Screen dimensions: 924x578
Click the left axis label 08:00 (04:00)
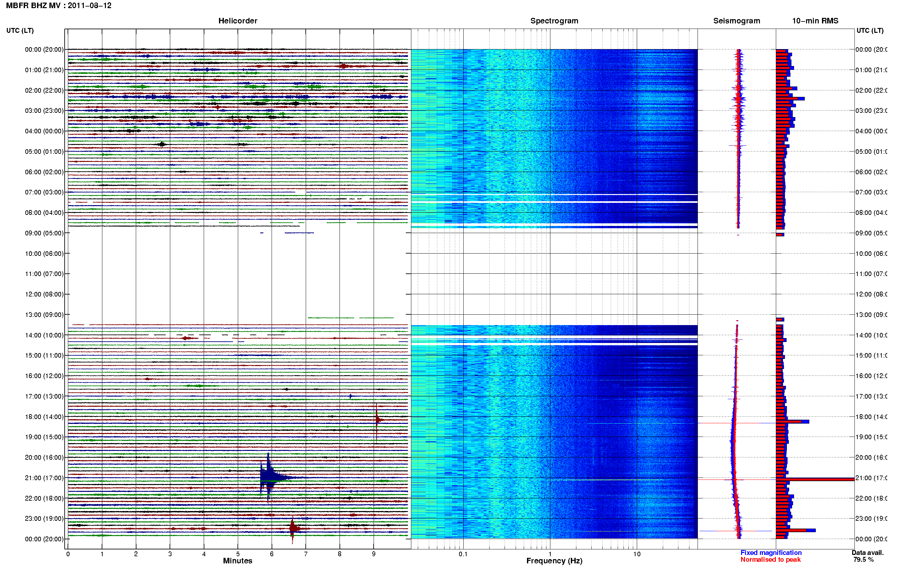(44, 213)
